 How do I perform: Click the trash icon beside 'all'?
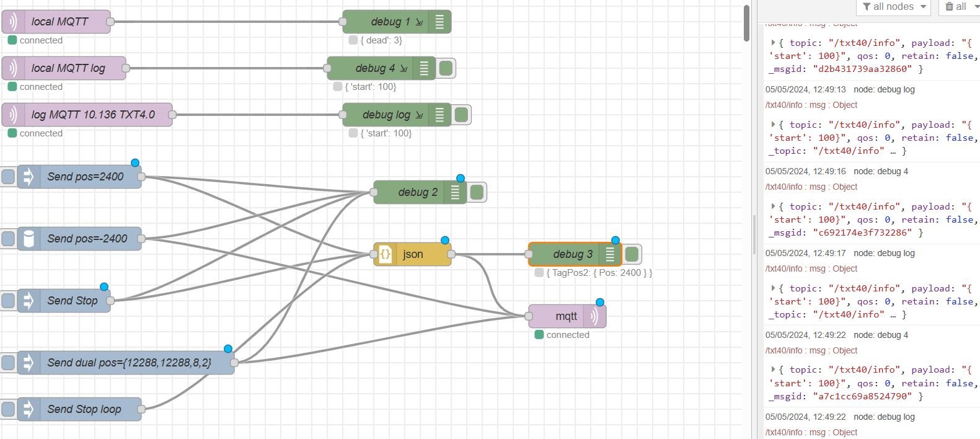pyautogui.click(x=949, y=7)
